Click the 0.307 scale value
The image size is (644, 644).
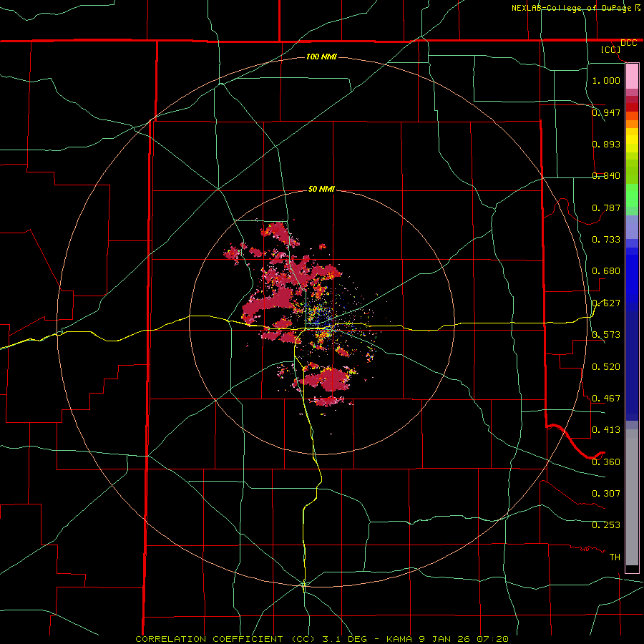(x=606, y=494)
